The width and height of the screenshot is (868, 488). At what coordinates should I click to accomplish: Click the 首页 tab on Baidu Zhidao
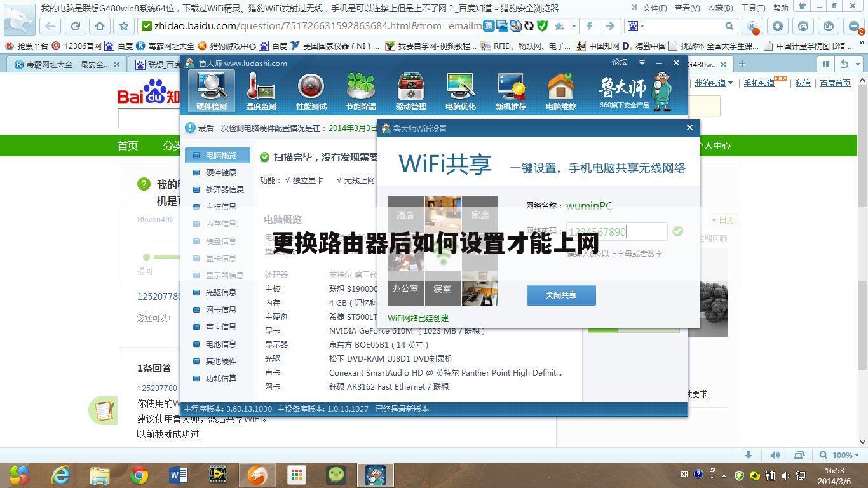tap(128, 146)
